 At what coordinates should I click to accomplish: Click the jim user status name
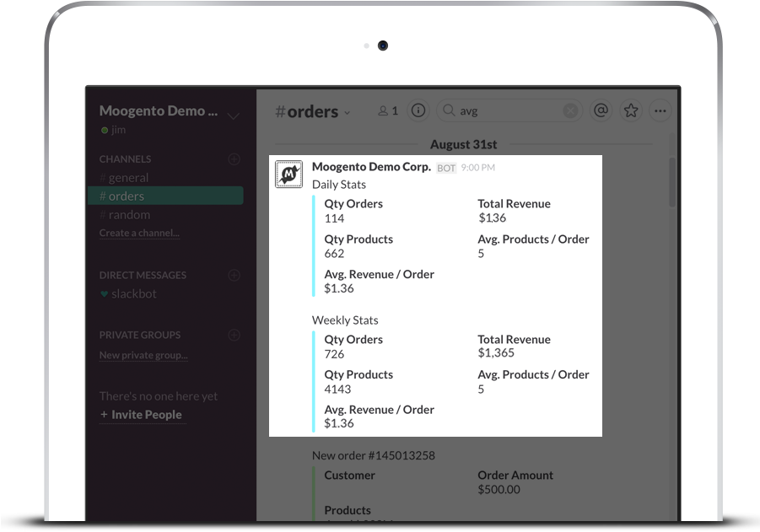(118, 130)
